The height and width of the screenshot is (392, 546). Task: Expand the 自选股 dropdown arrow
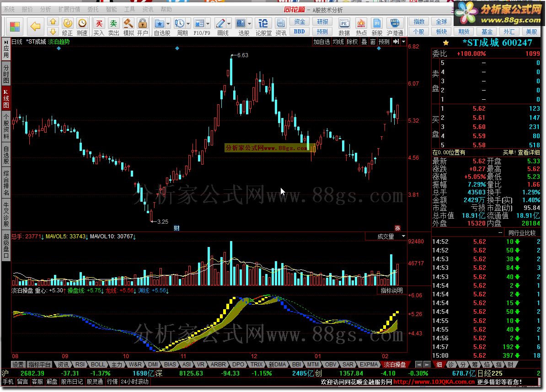[x=168, y=24]
